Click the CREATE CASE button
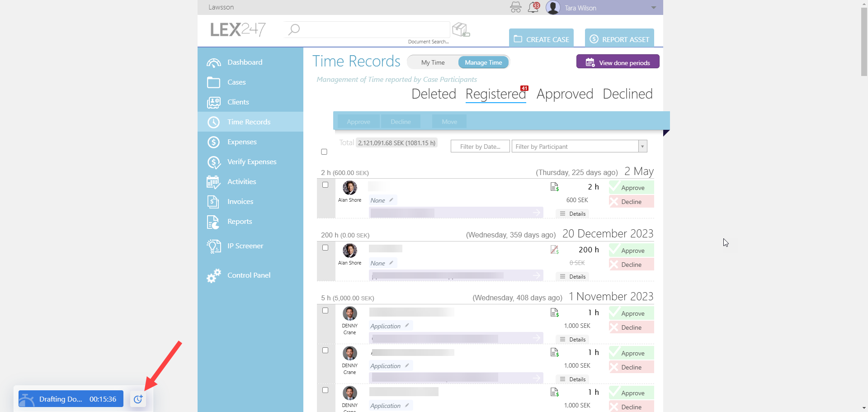Screen dimensions: 868x412 point(541,39)
